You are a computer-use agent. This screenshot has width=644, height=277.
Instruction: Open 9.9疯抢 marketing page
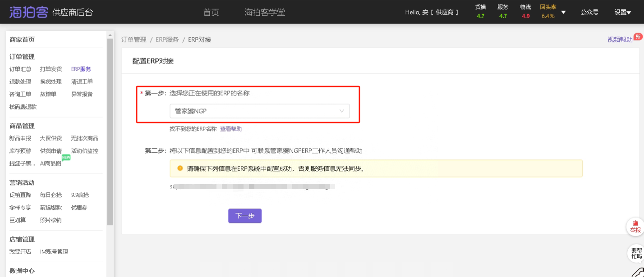(x=80, y=195)
